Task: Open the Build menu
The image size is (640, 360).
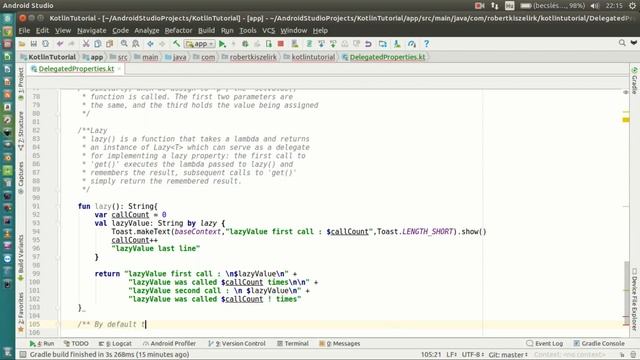Action: pyautogui.click(x=206, y=31)
